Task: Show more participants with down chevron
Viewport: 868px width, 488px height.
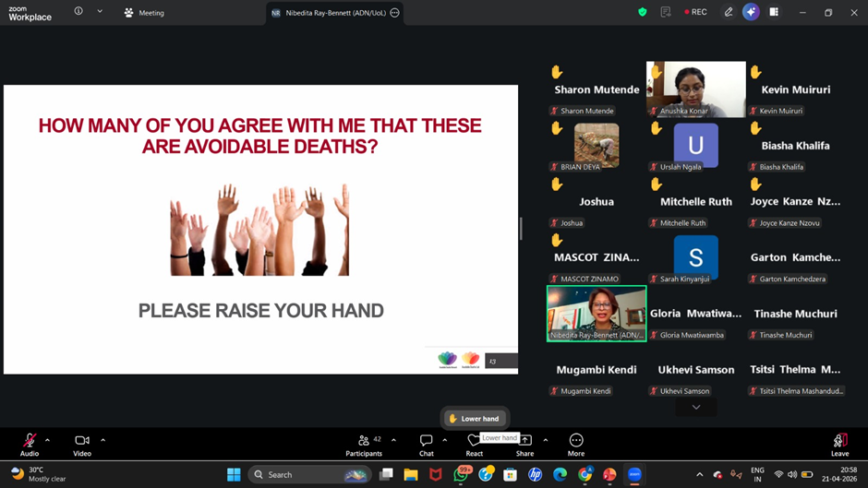Action: [x=696, y=407]
